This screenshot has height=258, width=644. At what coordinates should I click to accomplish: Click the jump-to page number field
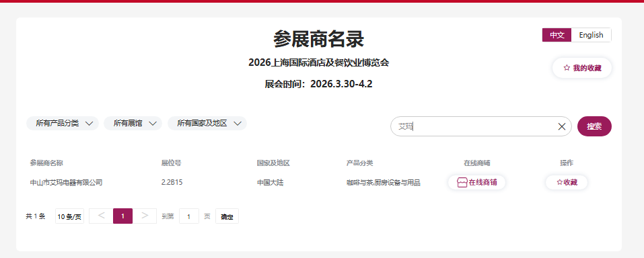click(189, 216)
